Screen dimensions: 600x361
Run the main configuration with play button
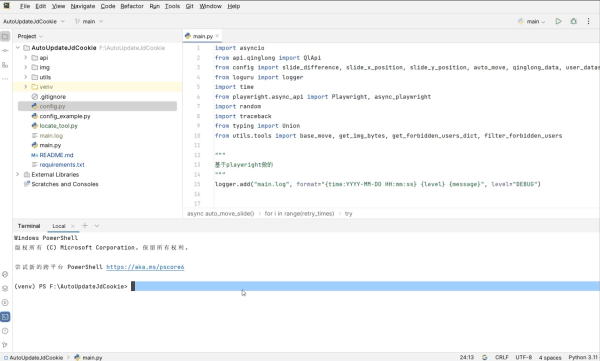pos(558,21)
